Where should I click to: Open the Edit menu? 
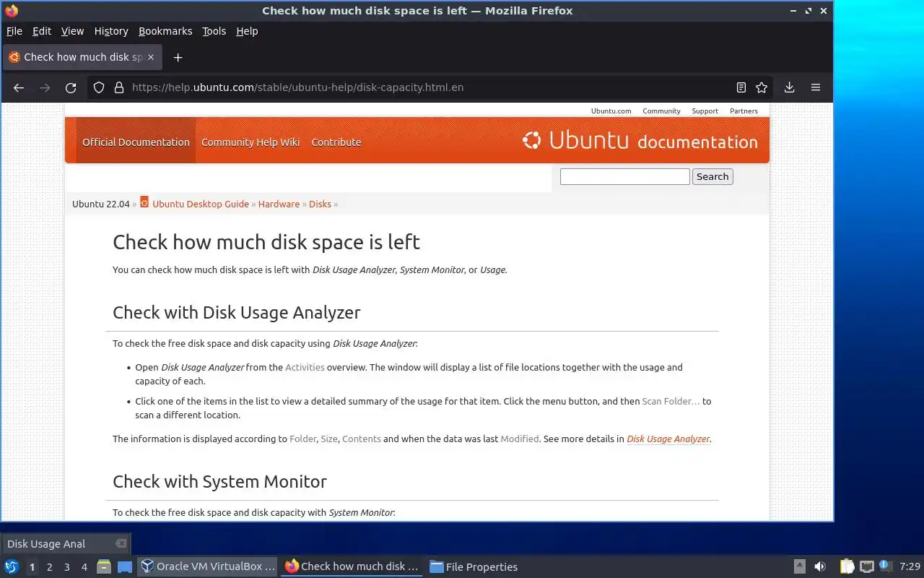[42, 31]
